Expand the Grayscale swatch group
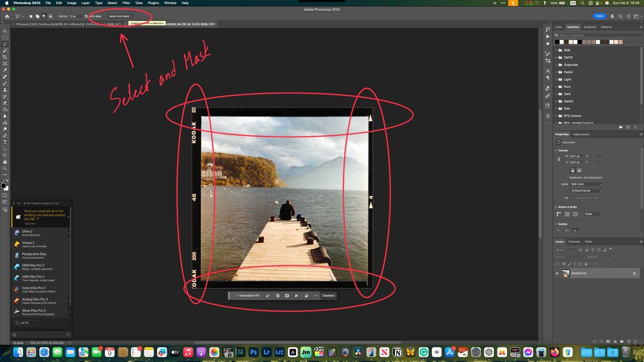Image resolution: width=644 pixels, height=362 pixels. (556, 65)
